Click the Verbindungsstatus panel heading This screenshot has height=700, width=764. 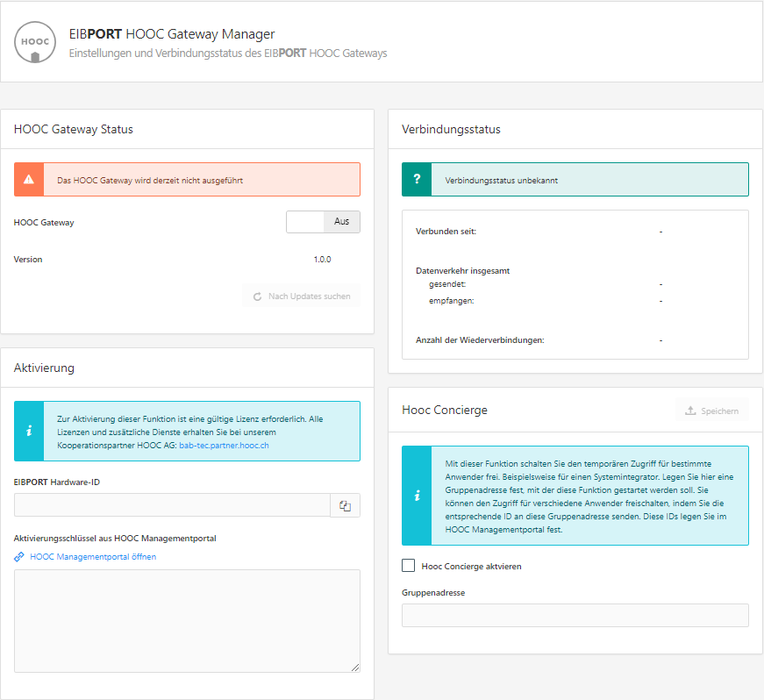pyautogui.click(x=451, y=129)
